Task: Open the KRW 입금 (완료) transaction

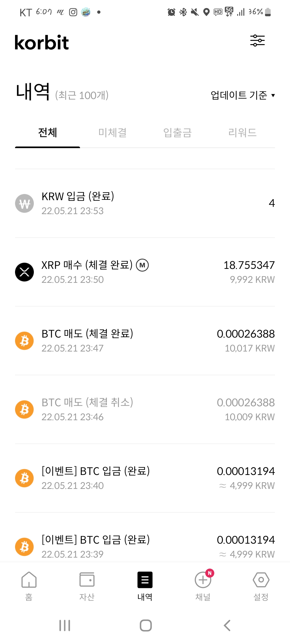Action: 145,203
